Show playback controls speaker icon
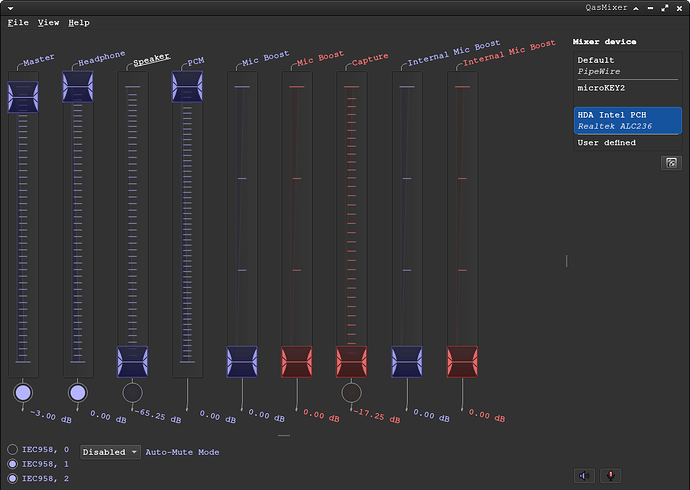This screenshot has width=690, height=490. tap(584, 475)
